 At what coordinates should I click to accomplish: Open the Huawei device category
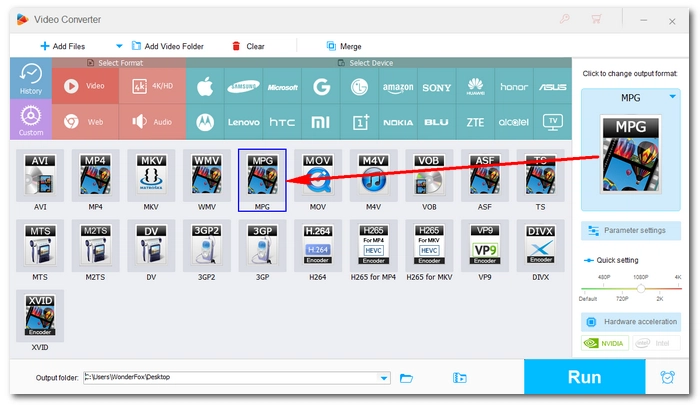475,86
